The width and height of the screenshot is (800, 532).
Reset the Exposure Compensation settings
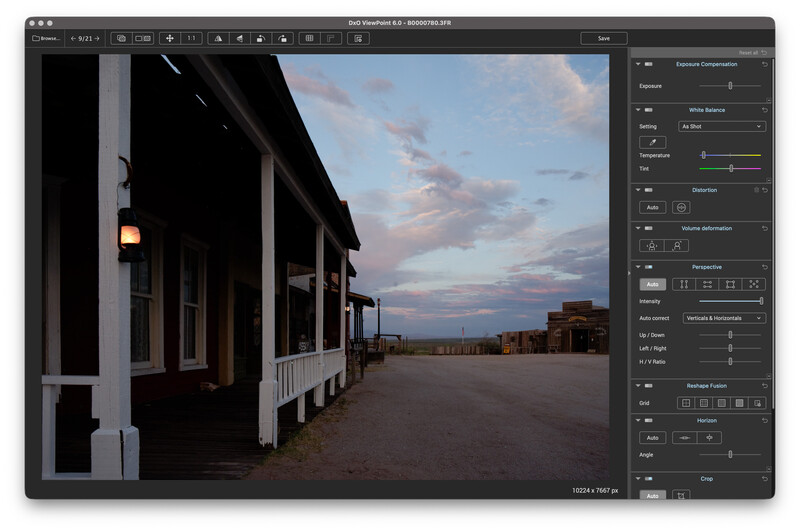click(x=765, y=64)
